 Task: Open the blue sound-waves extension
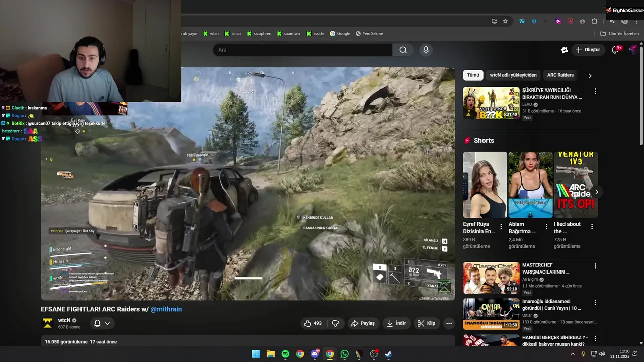coord(534,21)
